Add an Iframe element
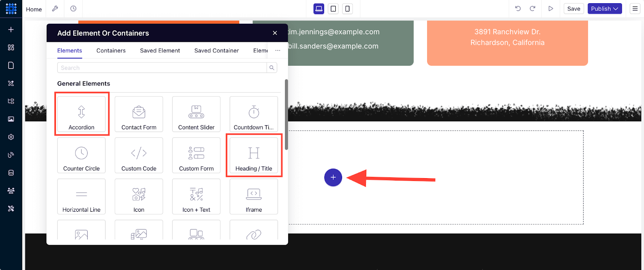This screenshot has height=270, width=644. (x=254, y=197)
